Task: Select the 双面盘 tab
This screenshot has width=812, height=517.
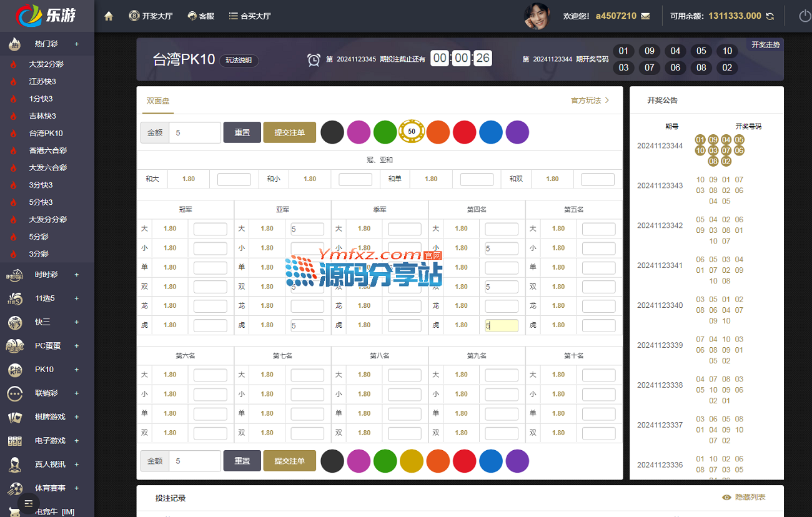Action: pos(158,101)
